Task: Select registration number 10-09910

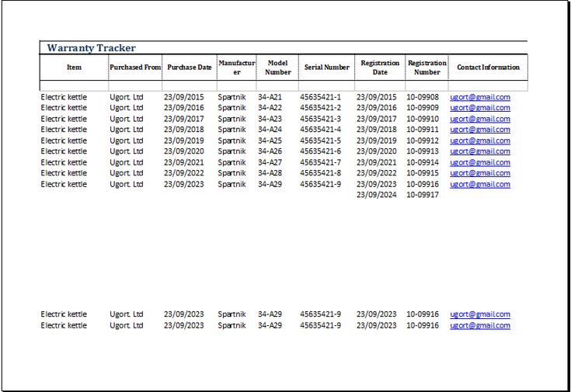Action: click(x=423, y=119)
